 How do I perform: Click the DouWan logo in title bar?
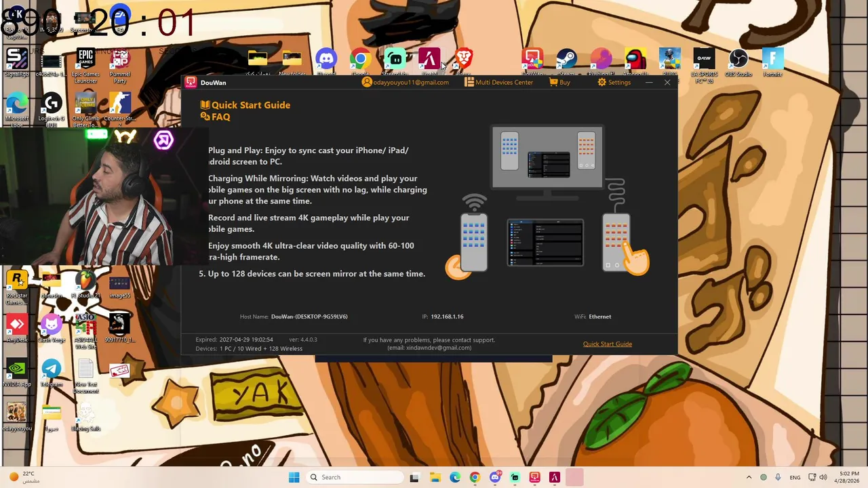coord(191,82)
